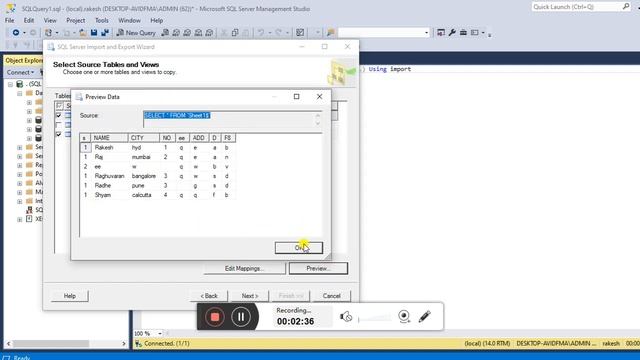Expand the Management 'Ma' folder
This screenshot has height=360, width=640.
[x=20, y=192]
